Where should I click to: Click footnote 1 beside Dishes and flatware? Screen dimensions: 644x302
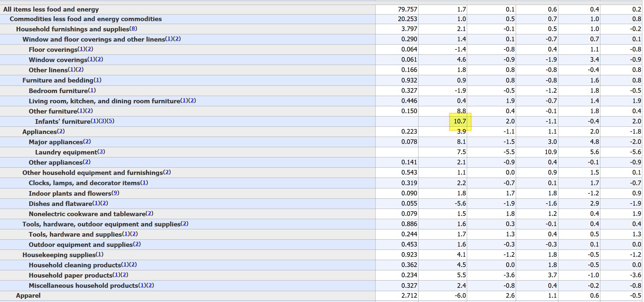tap(96, 203)
